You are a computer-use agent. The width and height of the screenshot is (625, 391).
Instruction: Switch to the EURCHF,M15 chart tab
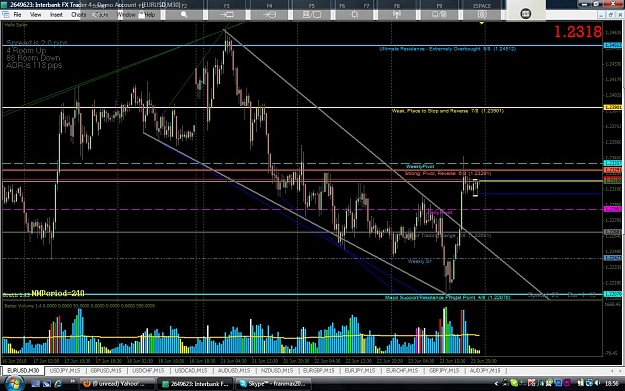coord(402,371)
